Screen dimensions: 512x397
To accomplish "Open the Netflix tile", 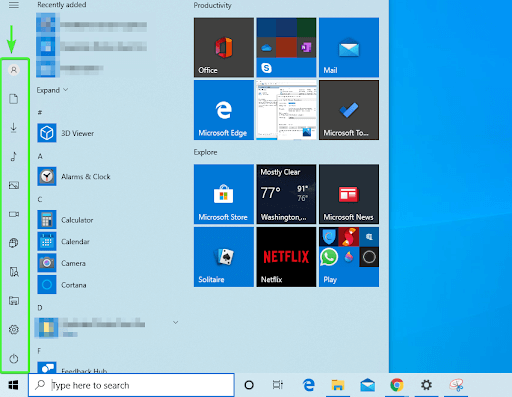I will 286,257.
